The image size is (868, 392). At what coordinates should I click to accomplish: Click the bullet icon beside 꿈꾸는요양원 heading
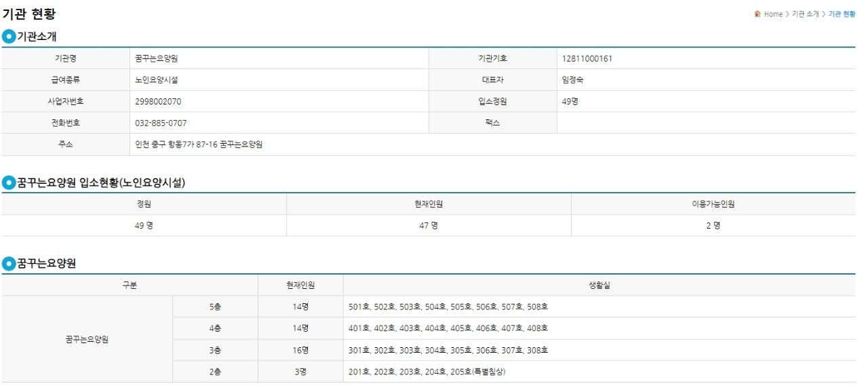9,264
